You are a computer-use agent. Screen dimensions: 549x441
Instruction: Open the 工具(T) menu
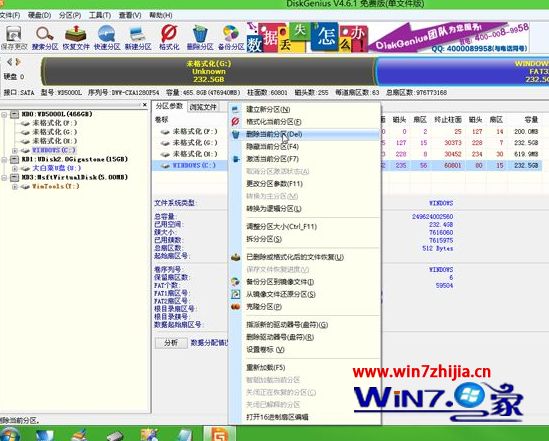point(100,15)
